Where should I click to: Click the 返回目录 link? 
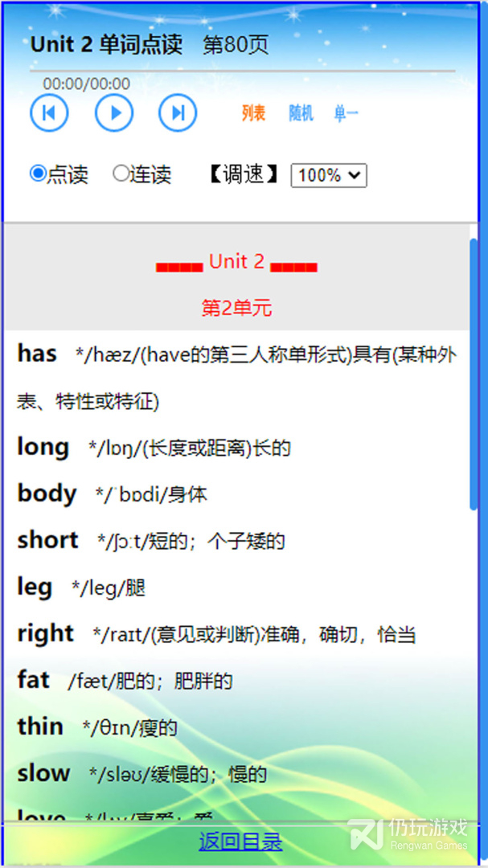point(240,842)
